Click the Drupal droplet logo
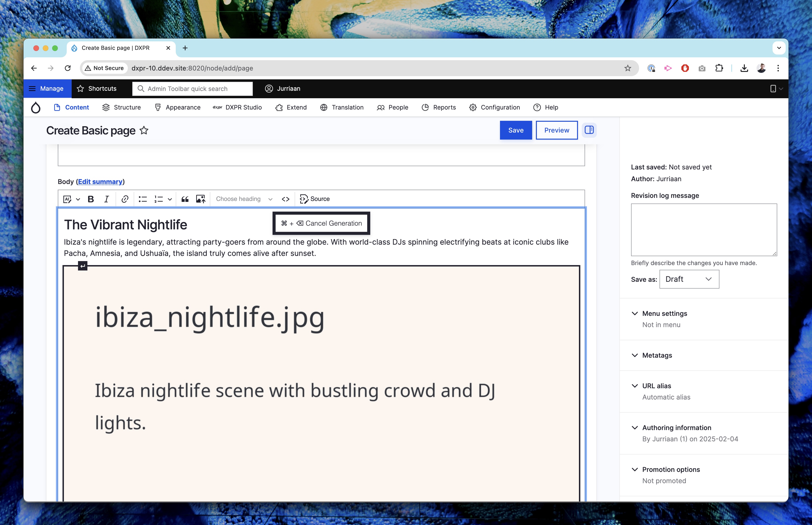Image resolution: width=812 pixels, height=525 pixels. click(x=36, y=107)
